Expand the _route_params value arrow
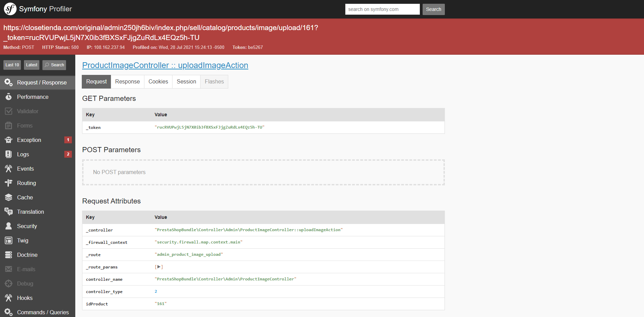Image resolution: width=644 pixels, height=317 pixels. pyautogui.click(x=159, y=267)
